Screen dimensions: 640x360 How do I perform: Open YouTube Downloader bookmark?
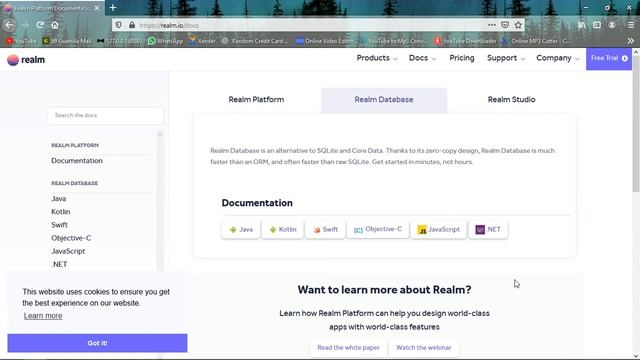point(465,41)
